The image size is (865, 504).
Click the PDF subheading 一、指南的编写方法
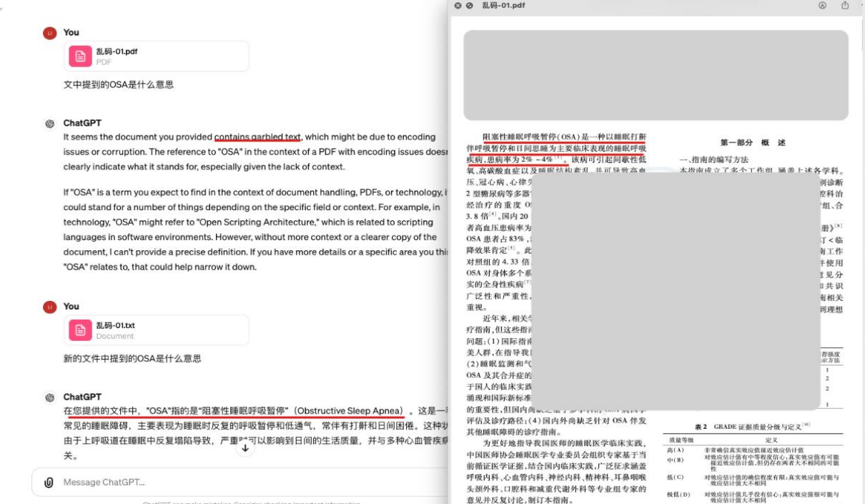pos(713,159)
